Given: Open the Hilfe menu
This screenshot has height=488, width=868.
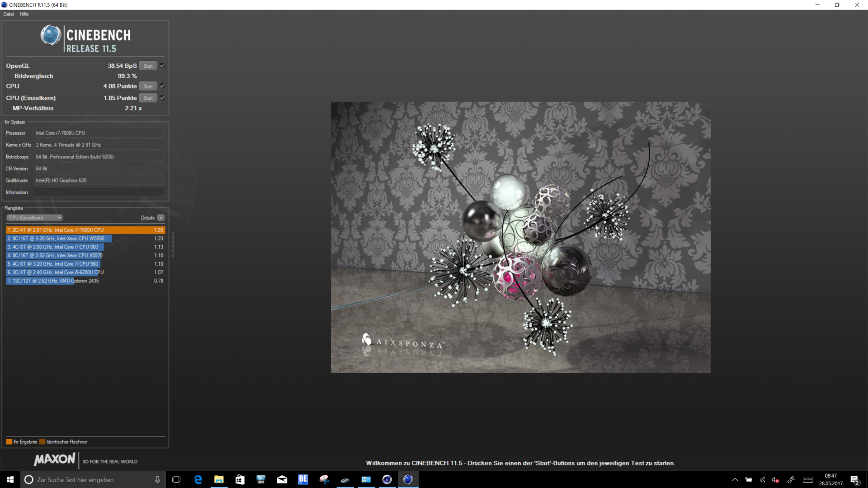Looking at the screenshot, I should tap(24, 14).
